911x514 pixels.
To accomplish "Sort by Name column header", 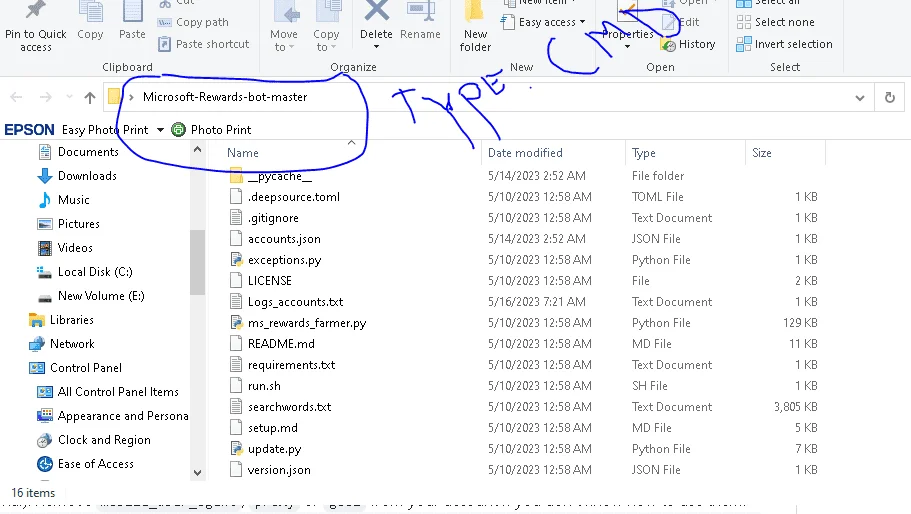I will coord(243,153).
